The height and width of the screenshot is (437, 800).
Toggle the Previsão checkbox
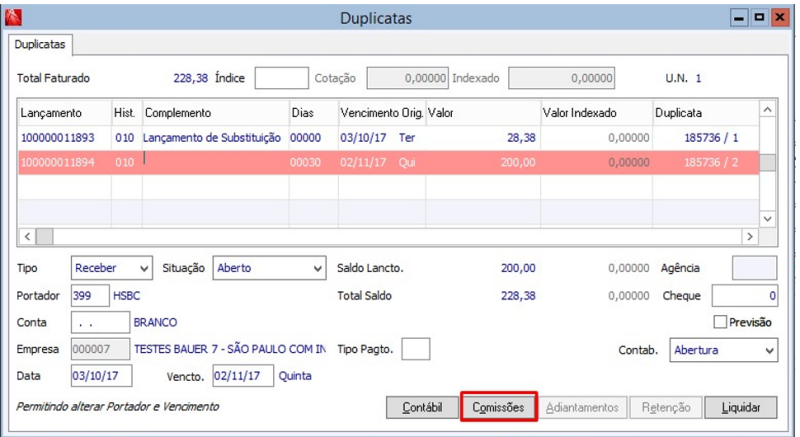point(720,322)
